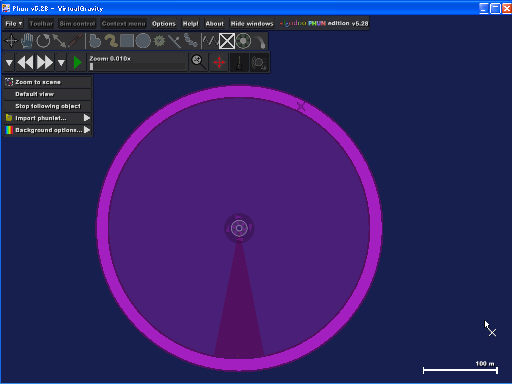Open the File dropdown menu
513x385 pixels.
[x=13, y=24]
